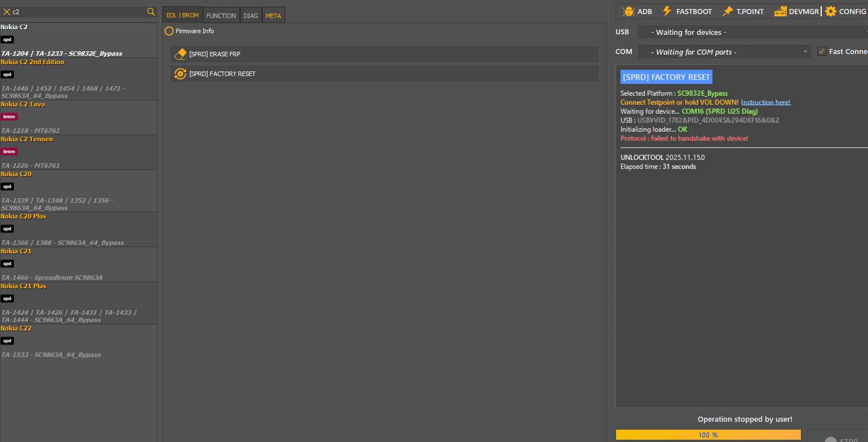Click spd badge under Nokia C20
The width and height of the screenshot is (868, 442).
click(7, 187)
